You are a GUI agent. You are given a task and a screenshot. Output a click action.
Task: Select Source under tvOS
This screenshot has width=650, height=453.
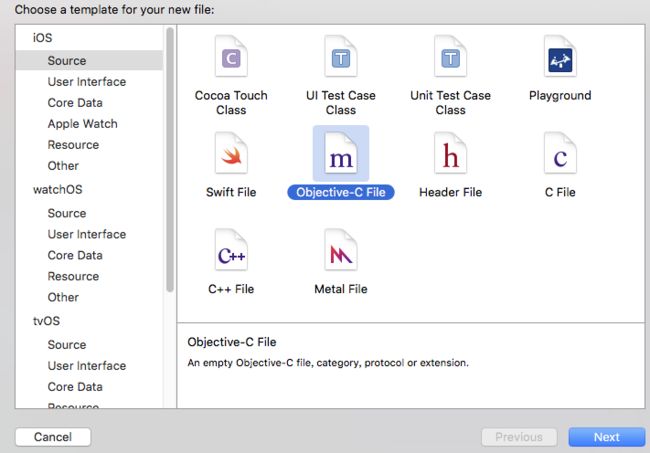[x=67, y=344]
